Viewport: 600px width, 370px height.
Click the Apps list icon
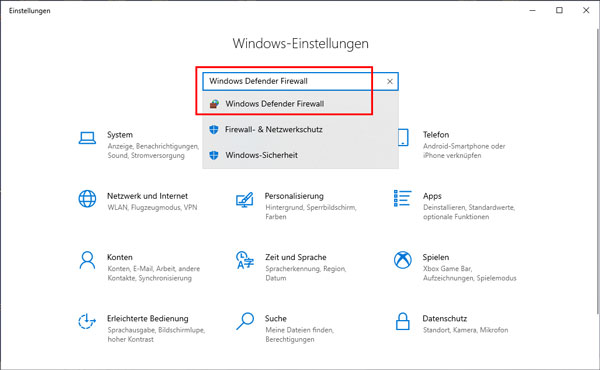click(x=403, y=198)
